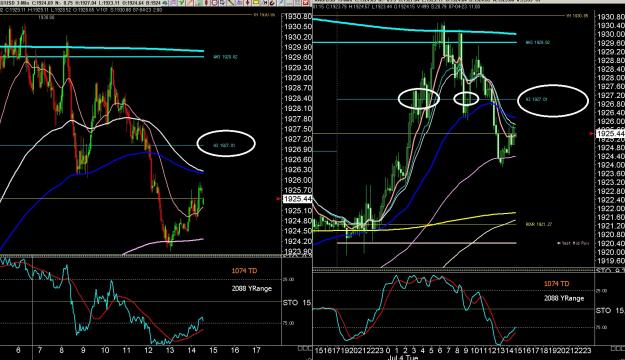Click the small black X toolbar icon
This screenshot has height=360, width=625.
click(265, 2)
